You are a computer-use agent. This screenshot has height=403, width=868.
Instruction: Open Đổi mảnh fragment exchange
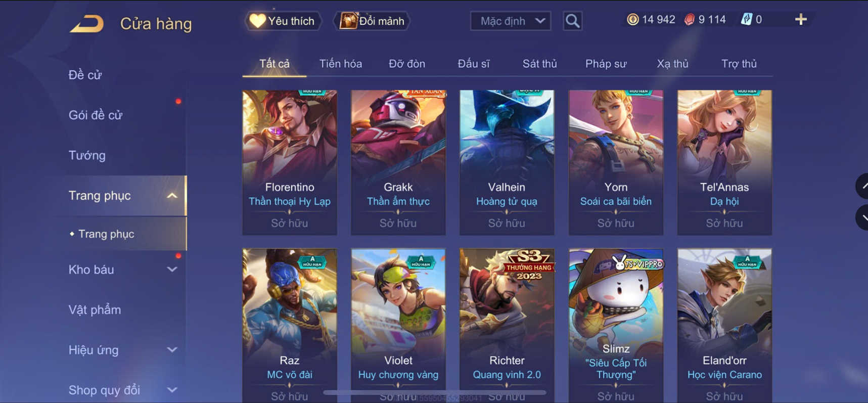(372, 21)
